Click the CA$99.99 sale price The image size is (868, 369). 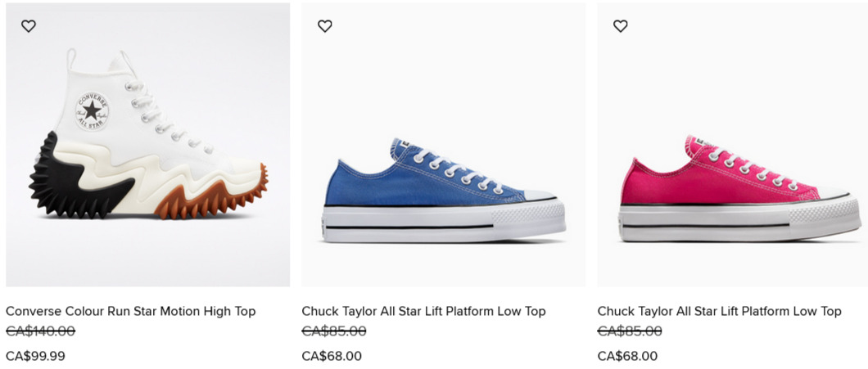tap(35, 356)
